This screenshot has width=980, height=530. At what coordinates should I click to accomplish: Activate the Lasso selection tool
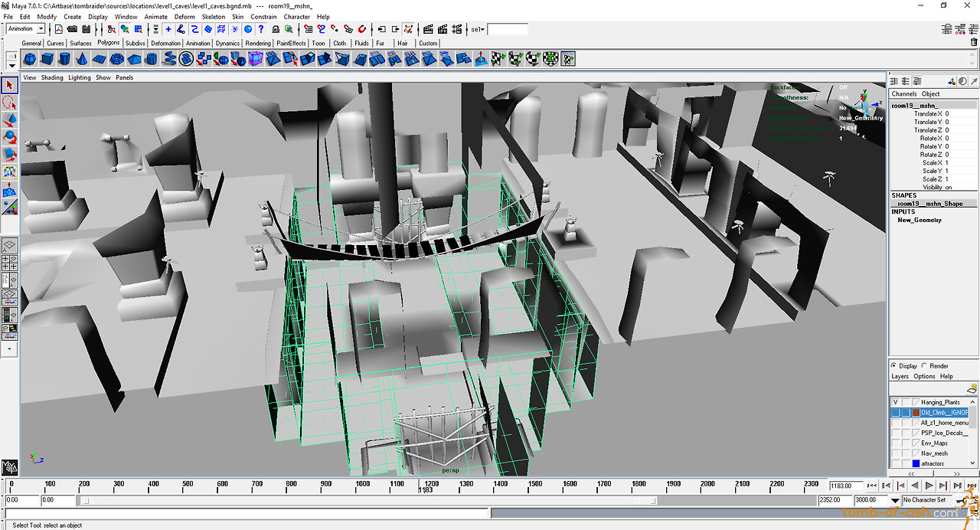10,103
